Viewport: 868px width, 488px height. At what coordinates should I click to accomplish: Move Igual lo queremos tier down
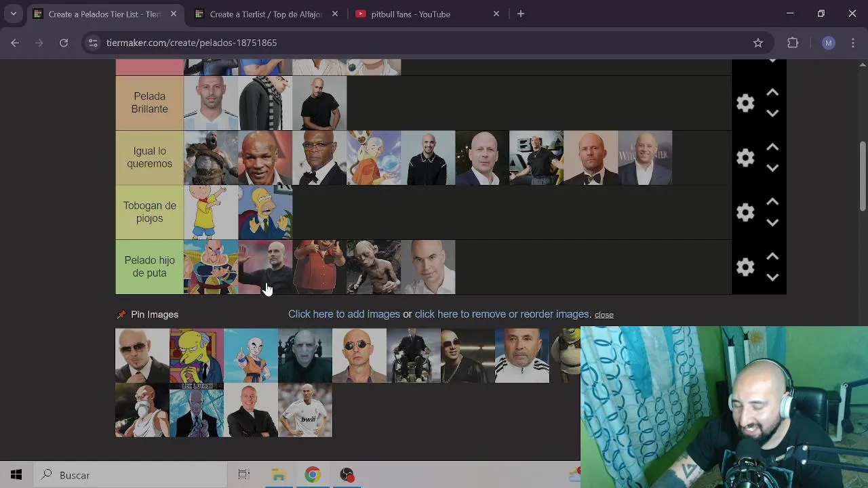click(x=772, y=168)
